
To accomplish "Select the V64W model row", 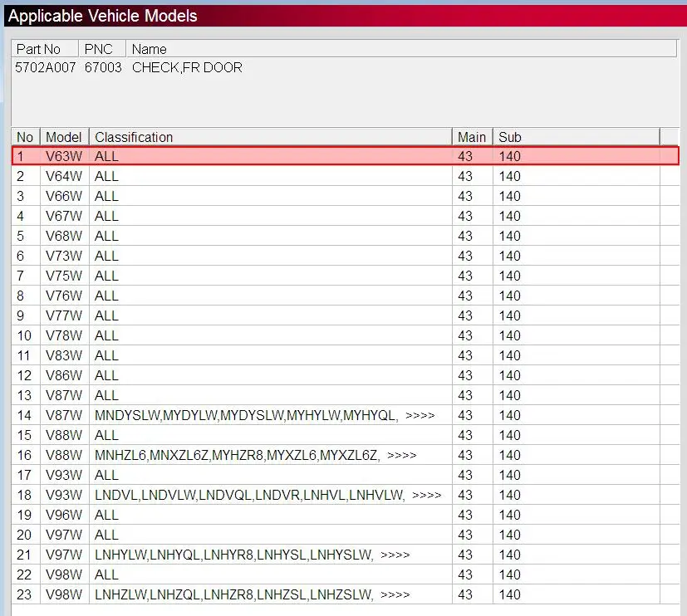I will (346, 176).
